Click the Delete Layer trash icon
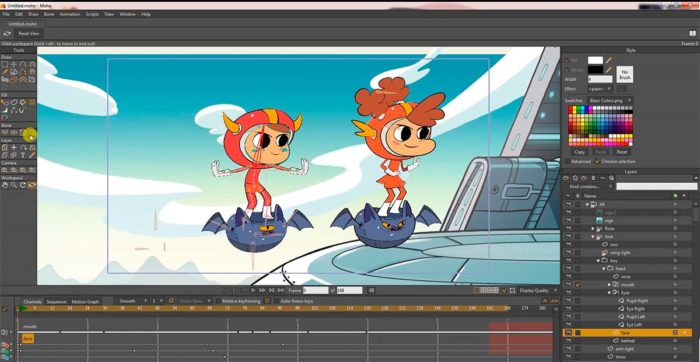 (x=593, y=178)
